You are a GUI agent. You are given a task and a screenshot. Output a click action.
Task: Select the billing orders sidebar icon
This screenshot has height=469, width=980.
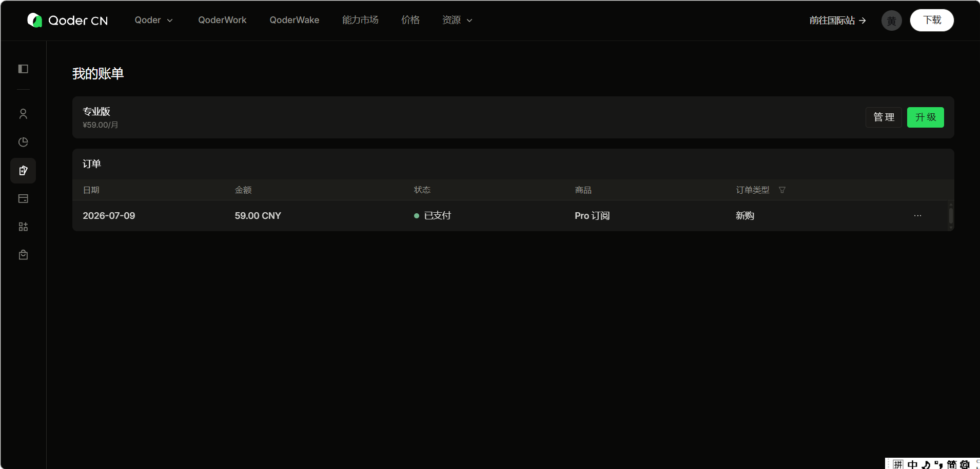[x=23, y=171]
